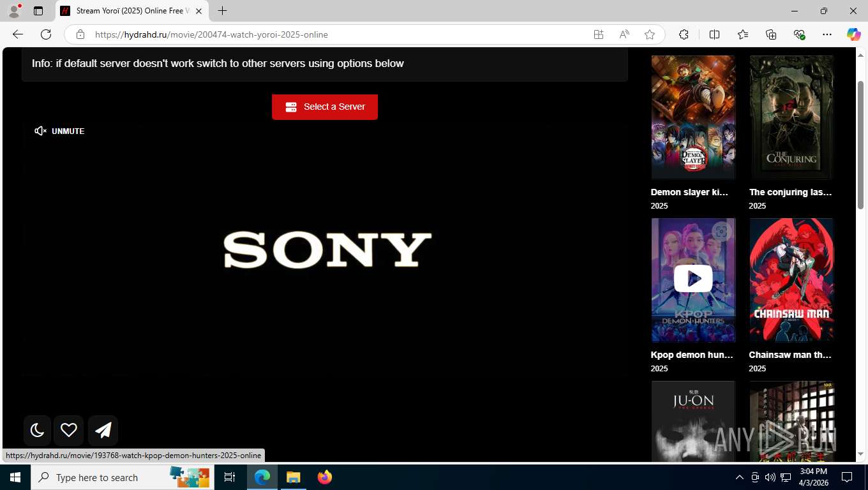Open the Select a Server options
Image resolution: width=868 pixels, height=490 pixels.
pos(325,107)
